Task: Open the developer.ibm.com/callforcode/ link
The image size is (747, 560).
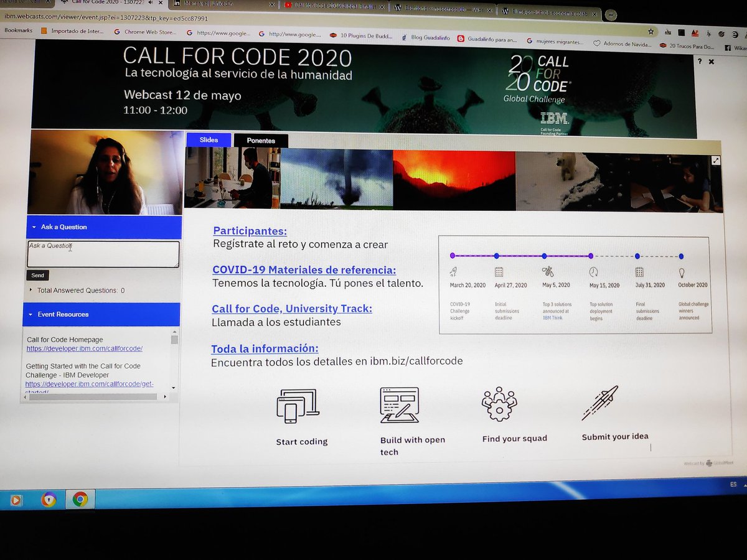Action: click(x=84, y=348)
